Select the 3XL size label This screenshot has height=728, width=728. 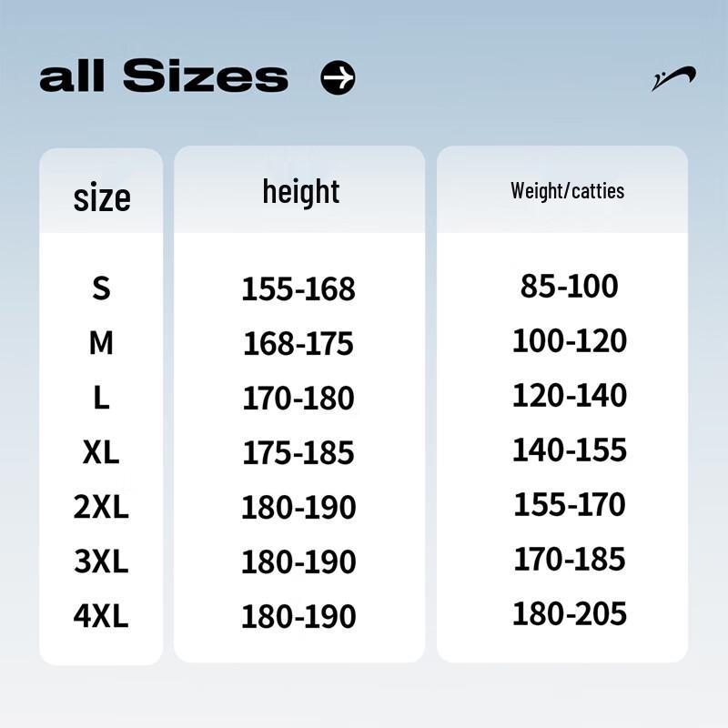click(101, 561)
